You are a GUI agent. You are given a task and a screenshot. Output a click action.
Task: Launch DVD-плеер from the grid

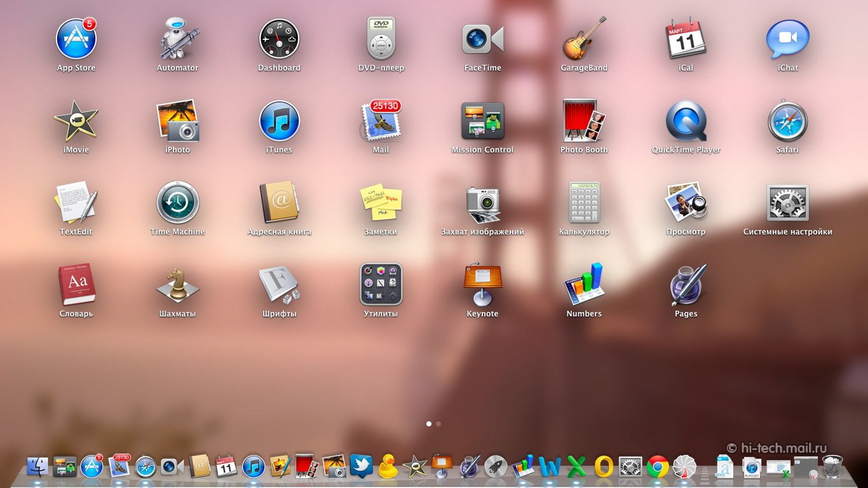(x=381, y=39)
